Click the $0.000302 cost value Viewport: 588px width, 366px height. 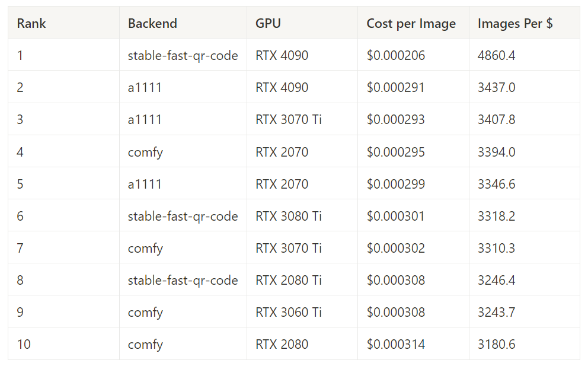tap(395, 248)
